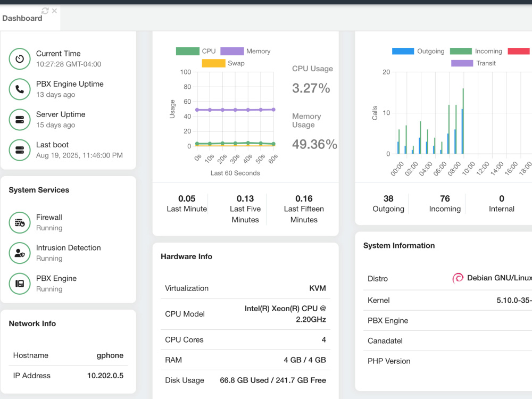Image resolution: width=532 pixels, height=399 pixels.
Task: Click the Intrusion Detection Running status text
Action: (49, 259)
